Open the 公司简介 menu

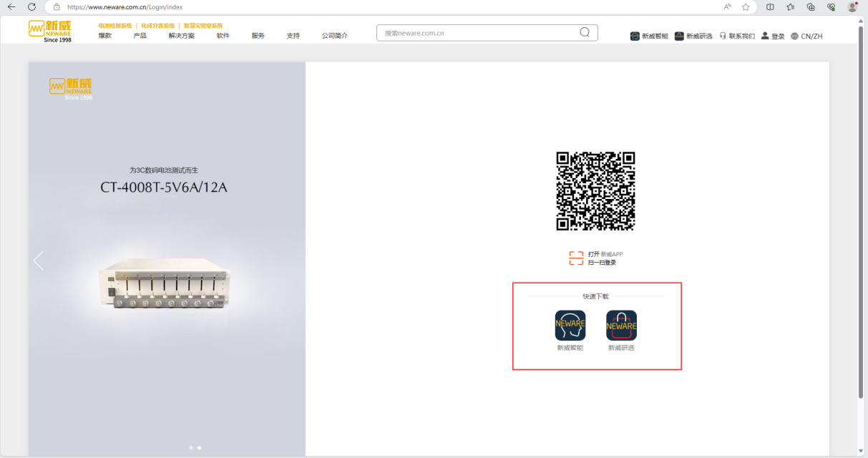tap(334, 36)
